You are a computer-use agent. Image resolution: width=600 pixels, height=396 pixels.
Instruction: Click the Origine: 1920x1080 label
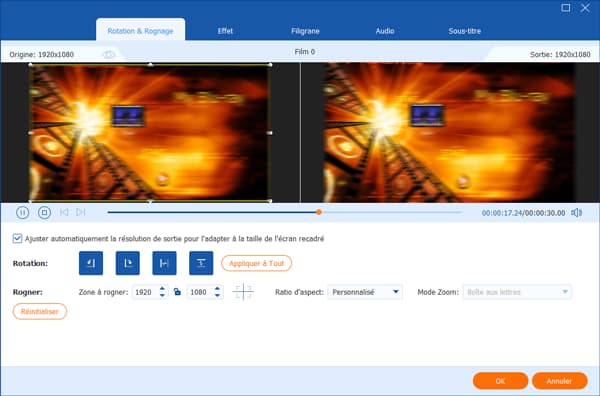tap(42, 55)
